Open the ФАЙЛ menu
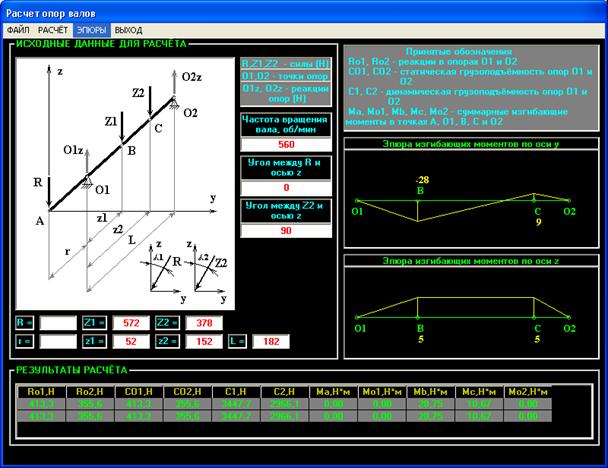Image resolution: width=608 pixels, height=468 pixels. click(x=18, y=30)
